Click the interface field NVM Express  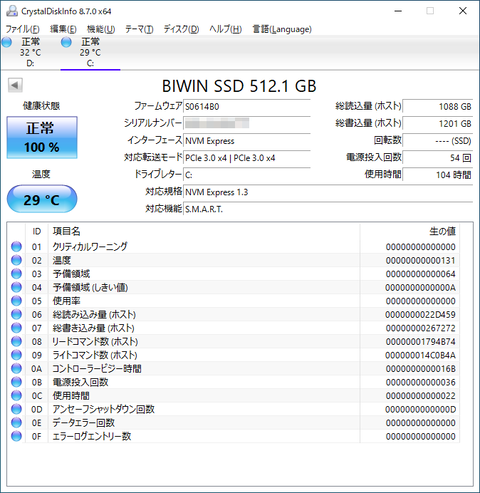247,141
